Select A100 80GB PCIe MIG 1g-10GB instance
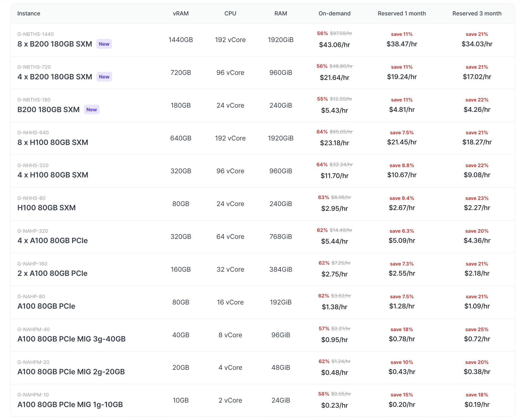The height and width of the screenshot is (420, 520). (x=70, y=405)
